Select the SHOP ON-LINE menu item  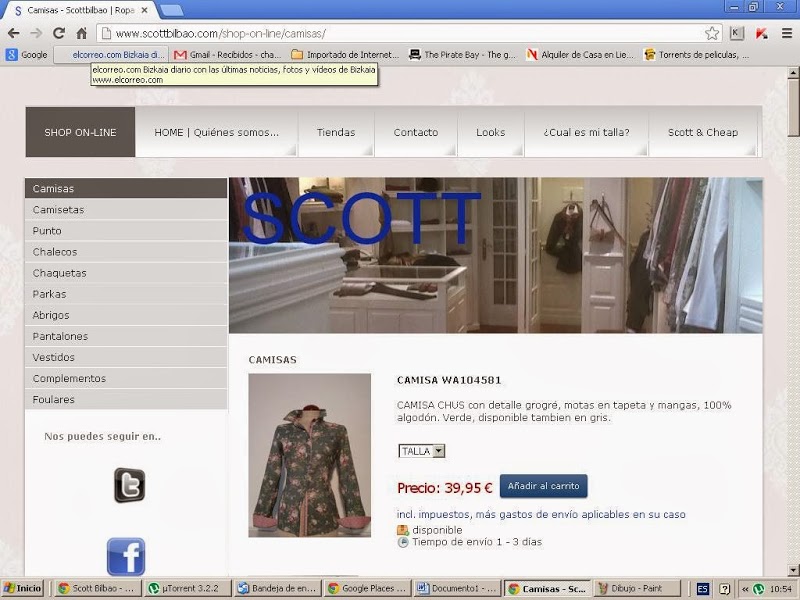[x=80, y=132]
